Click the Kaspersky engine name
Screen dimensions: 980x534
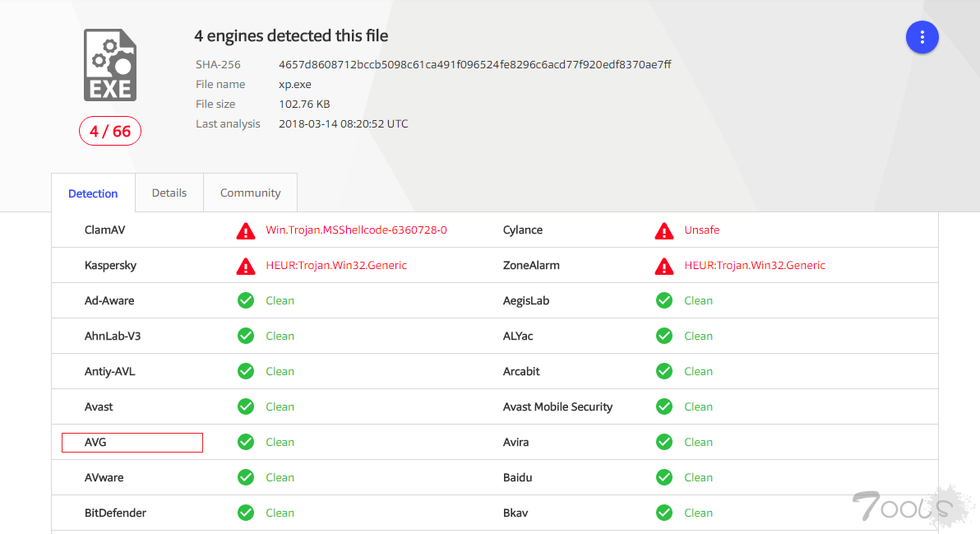point(111,265)
